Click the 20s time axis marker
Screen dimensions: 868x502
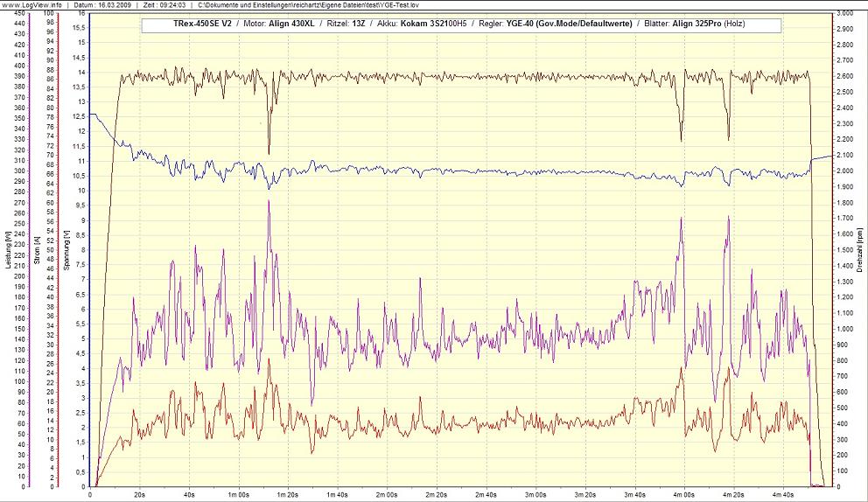pos(140,495)
